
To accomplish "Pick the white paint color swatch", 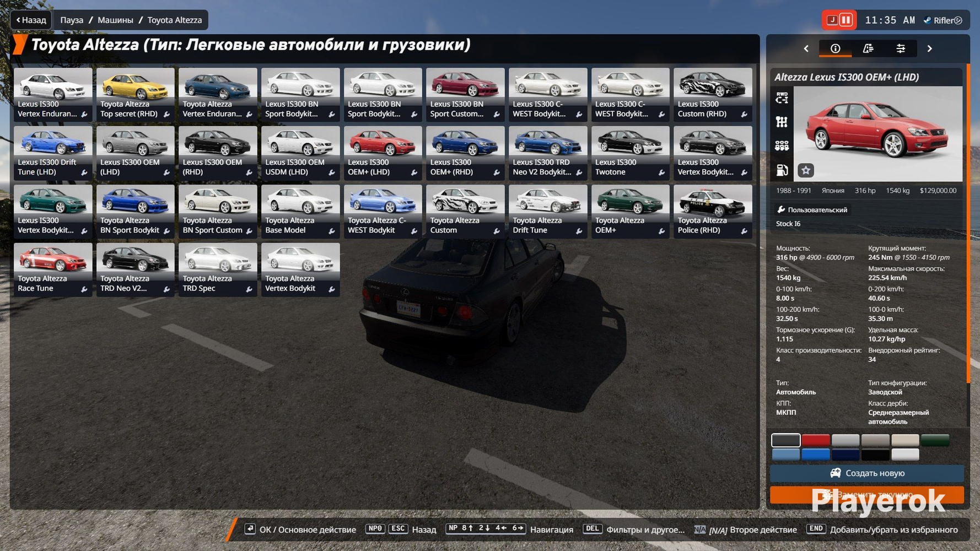I will coord(906,455).
